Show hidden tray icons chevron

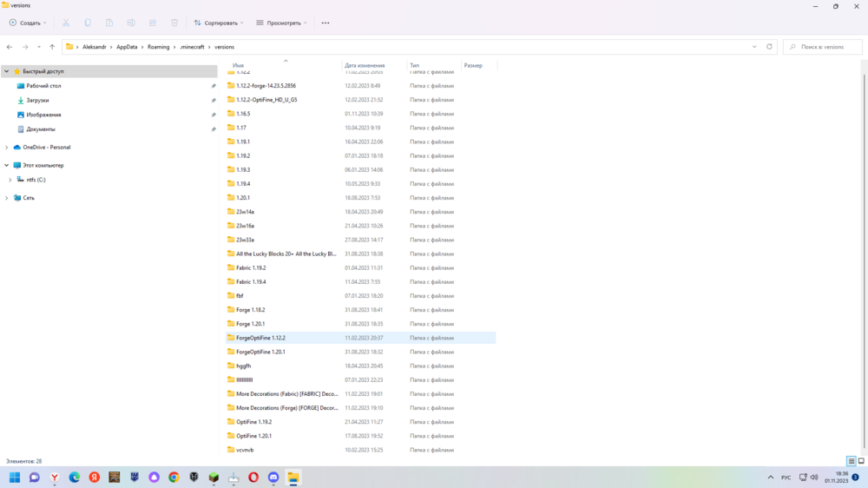click(771, 477)
